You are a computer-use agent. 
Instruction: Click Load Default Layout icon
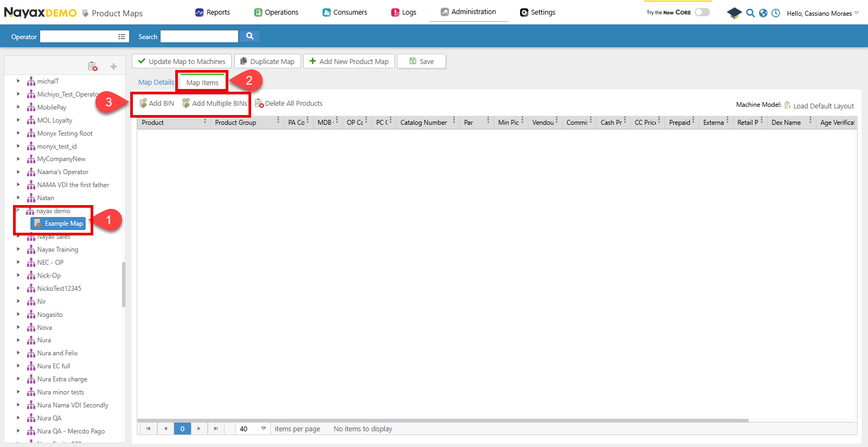788,105
